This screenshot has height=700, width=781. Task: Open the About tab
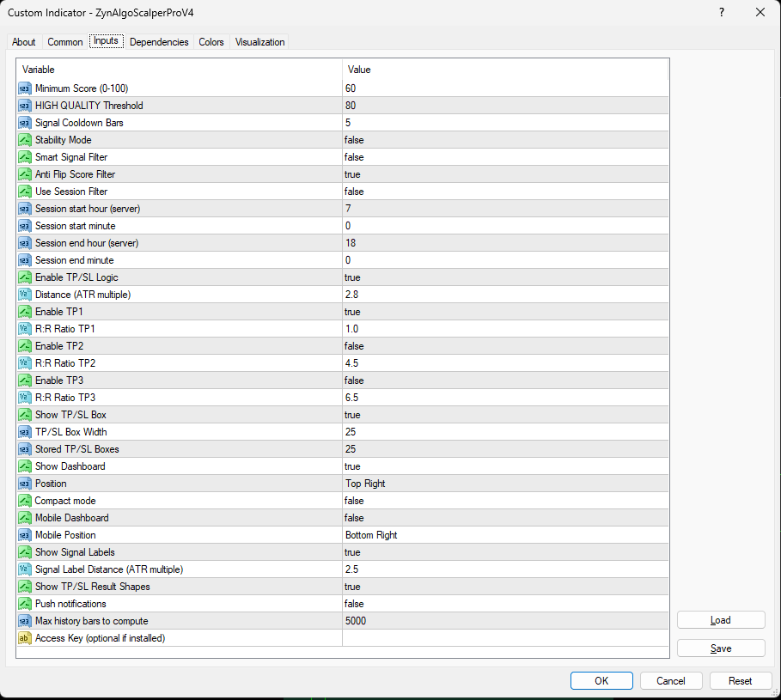click(x=24, y=42)
